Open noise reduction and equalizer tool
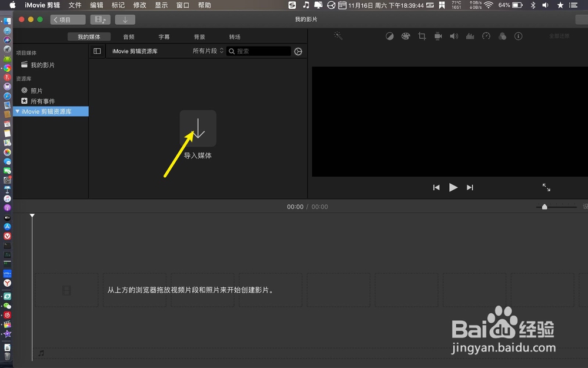This screenshot has height=368, width=588. click(470, 36)
